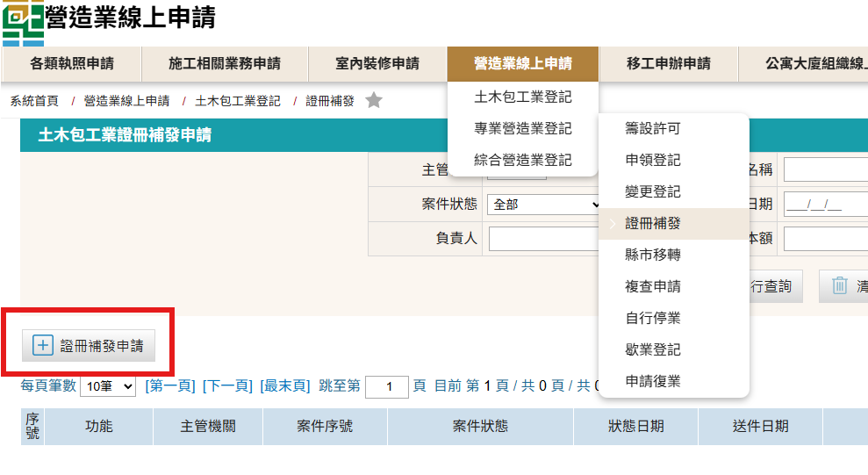This screenshot has height=475, width=868.
Task: Click the 最末頁 pagination link
Action: (285, 386)
